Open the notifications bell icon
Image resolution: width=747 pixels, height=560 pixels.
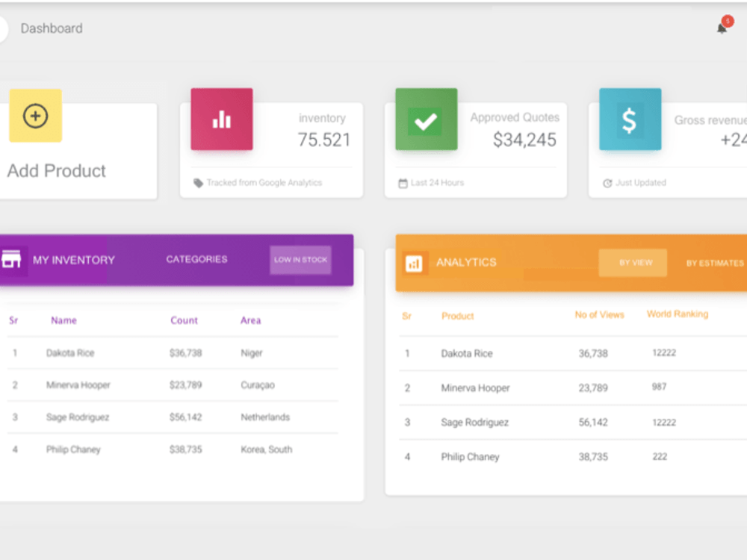(x=722, y=28)
